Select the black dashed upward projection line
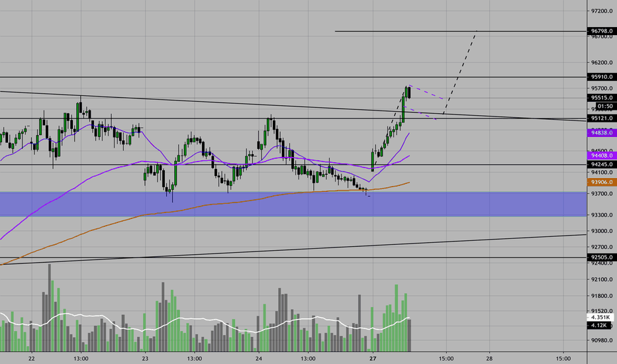 [460, 72]
